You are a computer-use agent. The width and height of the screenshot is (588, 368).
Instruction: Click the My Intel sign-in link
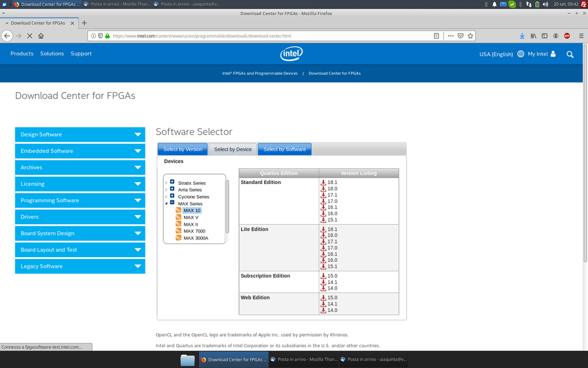pos(541,54)
